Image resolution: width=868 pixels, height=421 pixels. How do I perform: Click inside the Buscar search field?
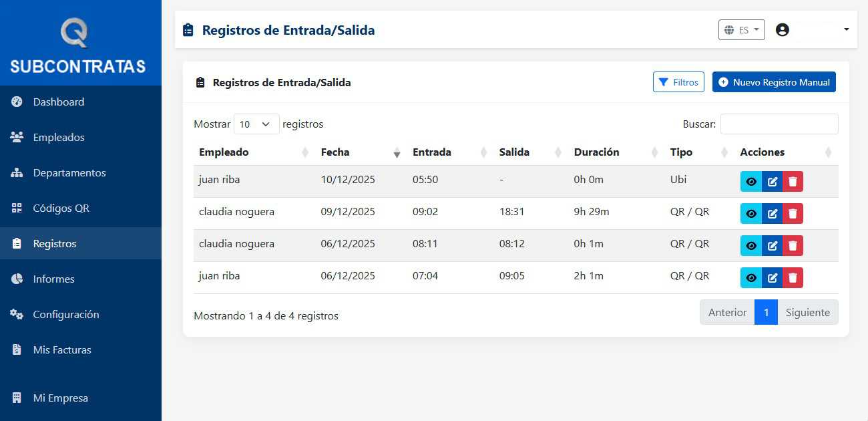(779, 124)
